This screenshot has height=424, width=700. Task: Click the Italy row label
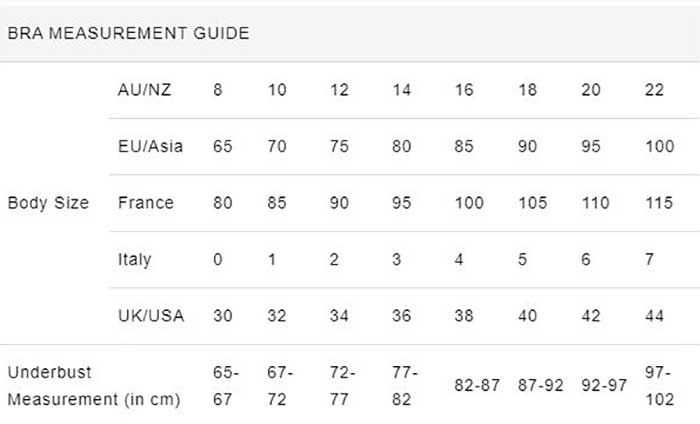click(135, 259)
